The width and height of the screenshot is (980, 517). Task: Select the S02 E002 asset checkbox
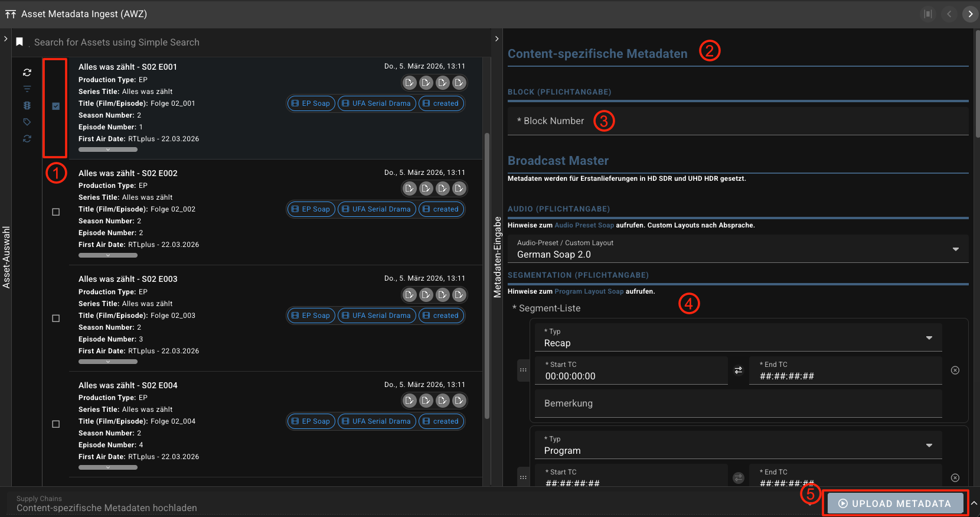tap(56, 212)
